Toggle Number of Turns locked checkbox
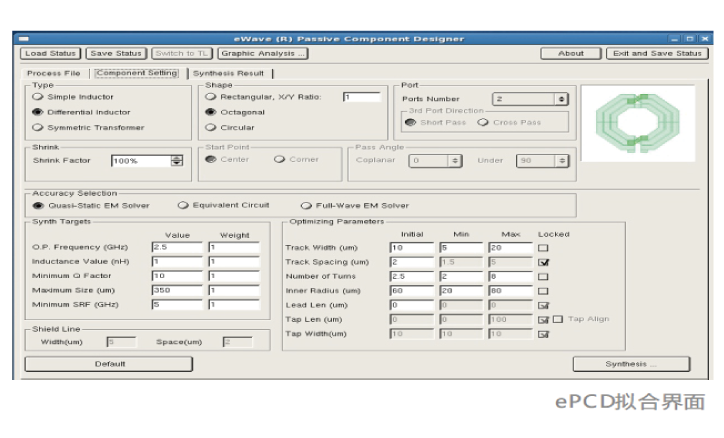724x438 pixels. click(543, 276)
